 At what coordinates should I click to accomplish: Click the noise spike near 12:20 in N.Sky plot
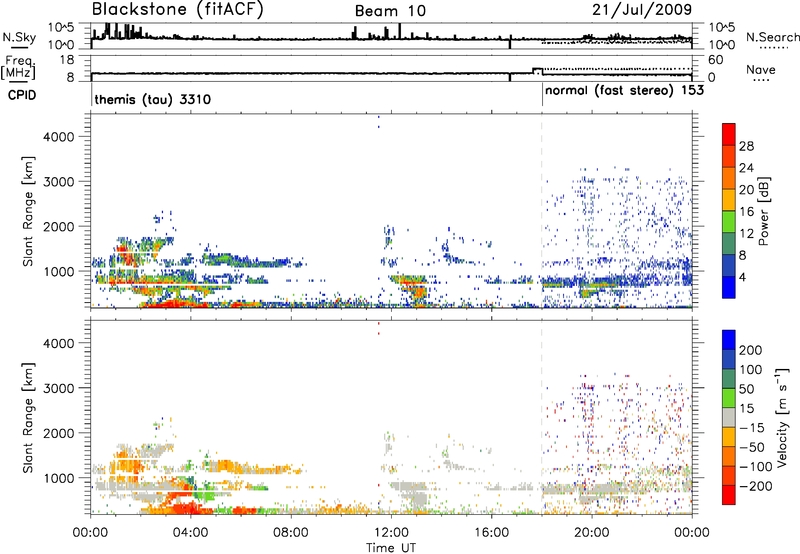click(x=400, y=31)
